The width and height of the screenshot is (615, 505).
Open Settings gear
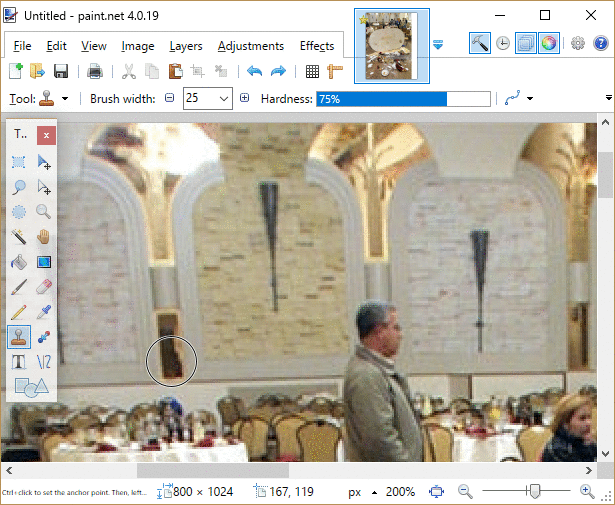tap(578, 43)
